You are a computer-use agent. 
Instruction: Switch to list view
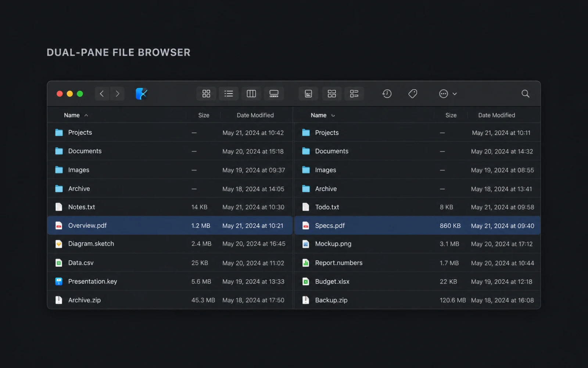click(229, 94)
